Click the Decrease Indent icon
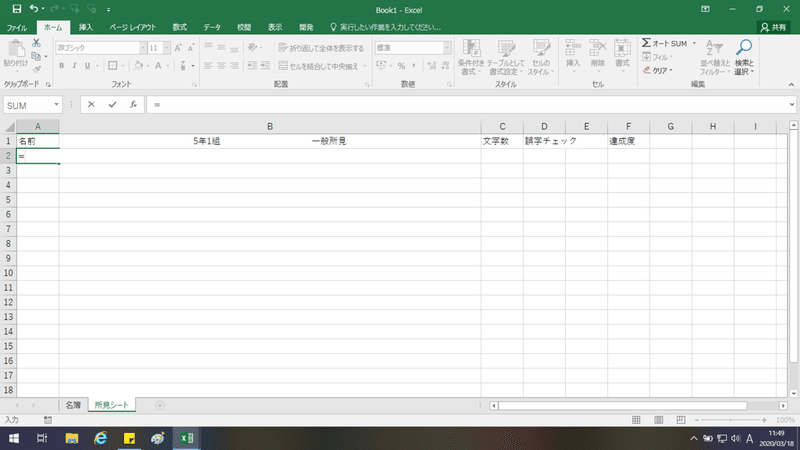 tap(252, 65)
